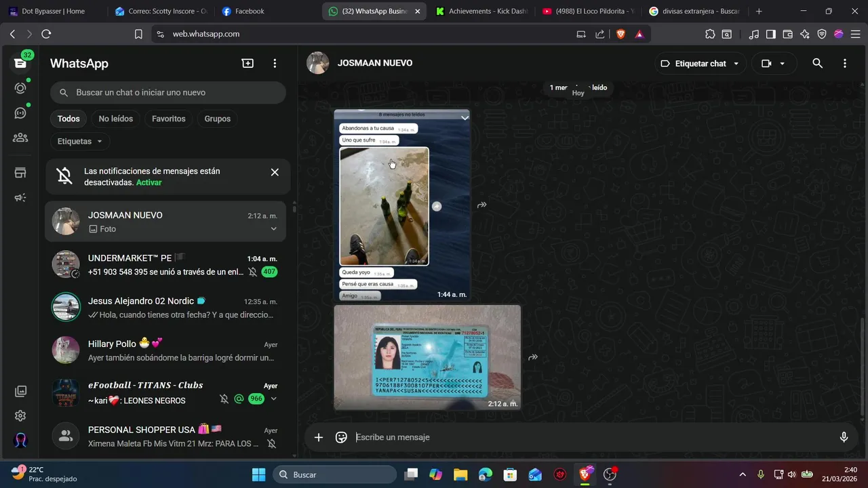Open the advertise megaphone icon
This screenshot has height=488, width=868.
[x=20, y=198]
